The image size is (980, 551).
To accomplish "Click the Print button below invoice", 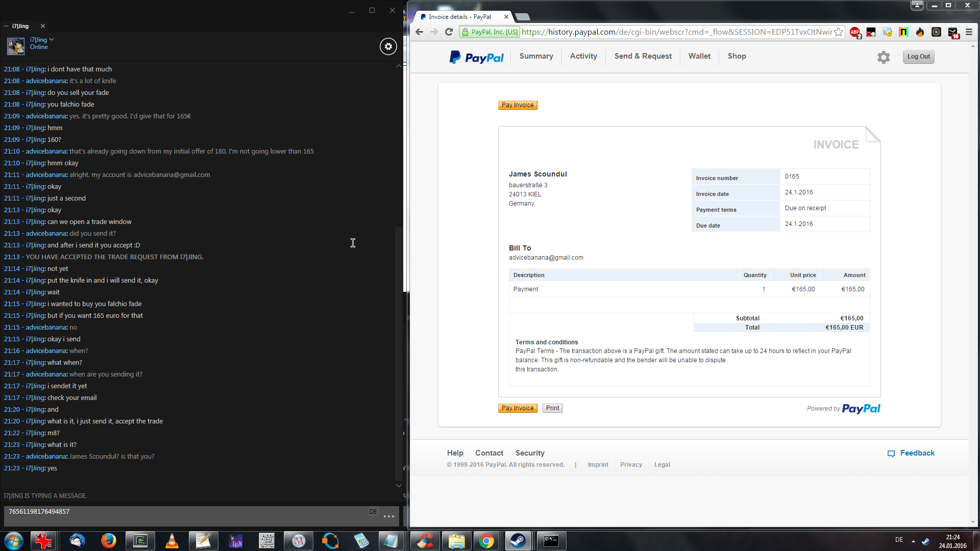I will (552, 408).
